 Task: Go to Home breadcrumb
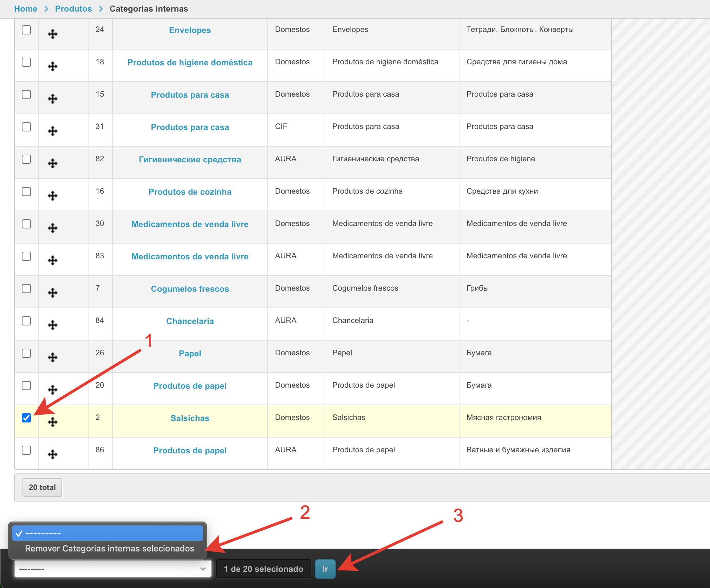(26, 9)
